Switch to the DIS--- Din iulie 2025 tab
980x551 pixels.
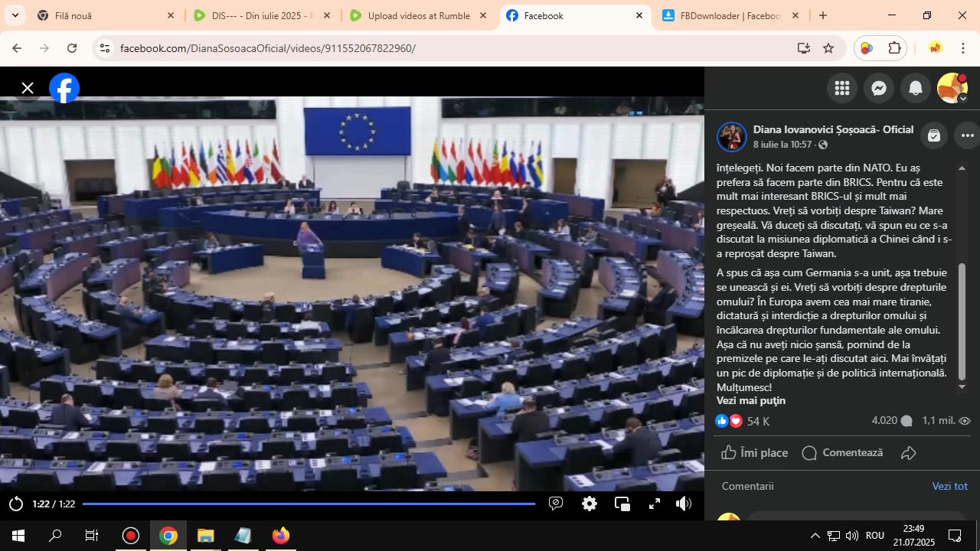pos(263,15)
